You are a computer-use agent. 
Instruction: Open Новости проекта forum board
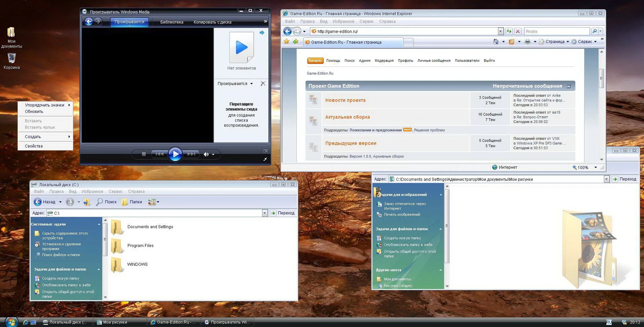[x=345, y=100]
